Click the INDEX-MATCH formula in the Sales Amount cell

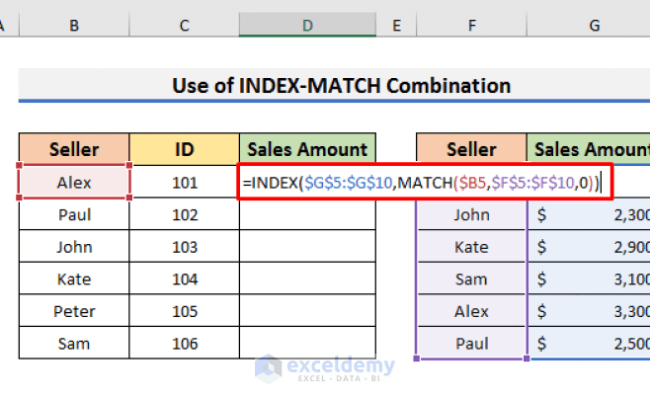424,182
